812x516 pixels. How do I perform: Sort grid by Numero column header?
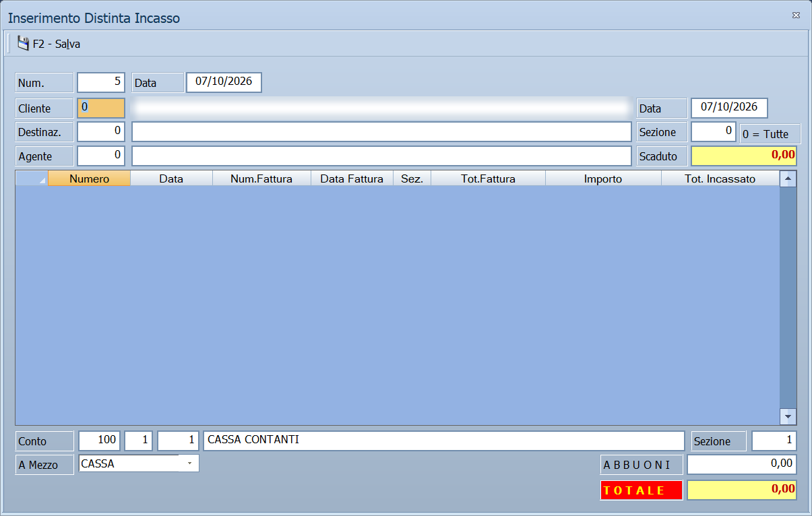89,179
